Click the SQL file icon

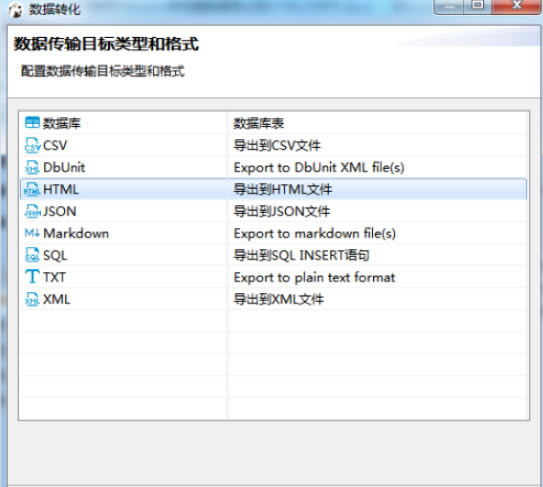32,255
